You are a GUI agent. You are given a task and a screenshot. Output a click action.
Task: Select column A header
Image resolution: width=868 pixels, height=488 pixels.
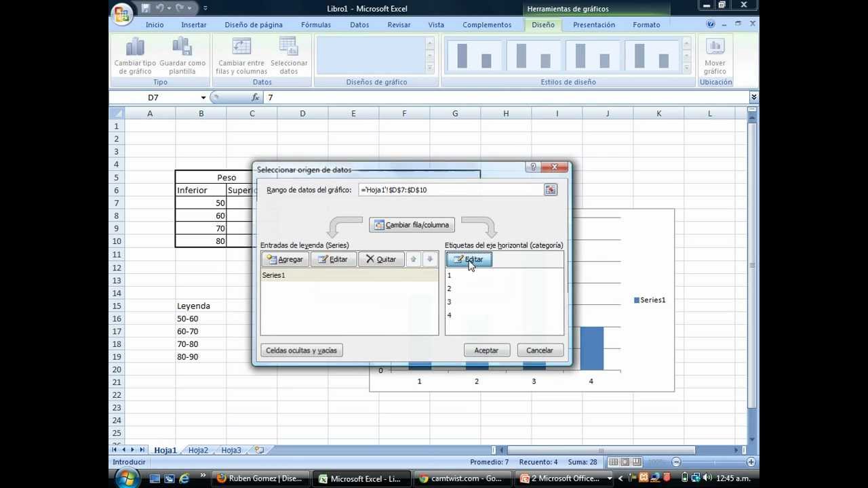[x=150, y=113]
